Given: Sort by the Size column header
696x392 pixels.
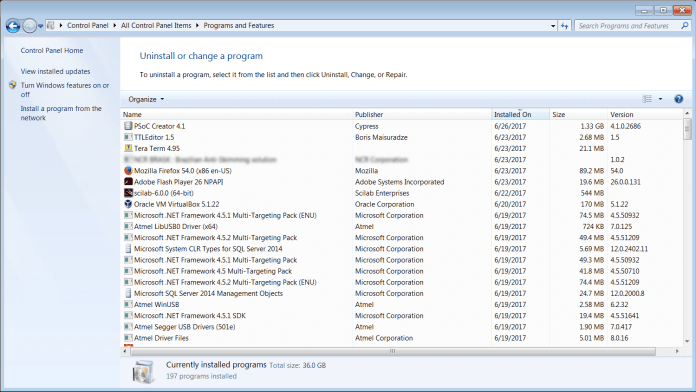Looking at the screenshot, I should point(578,115).
